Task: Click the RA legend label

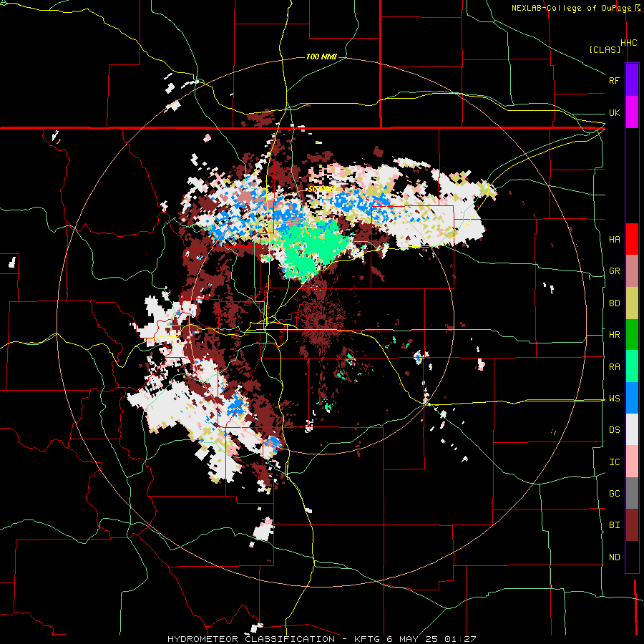Action: pos(614,367)
